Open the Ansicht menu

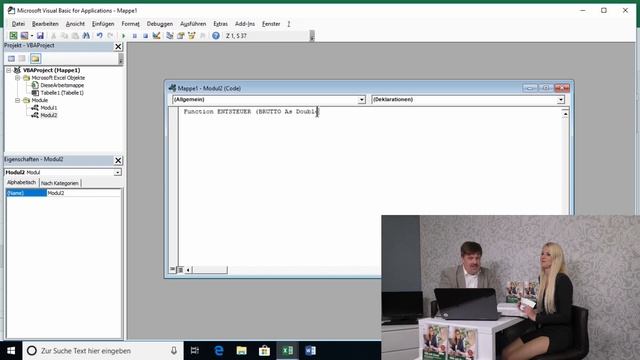[75, 24]
